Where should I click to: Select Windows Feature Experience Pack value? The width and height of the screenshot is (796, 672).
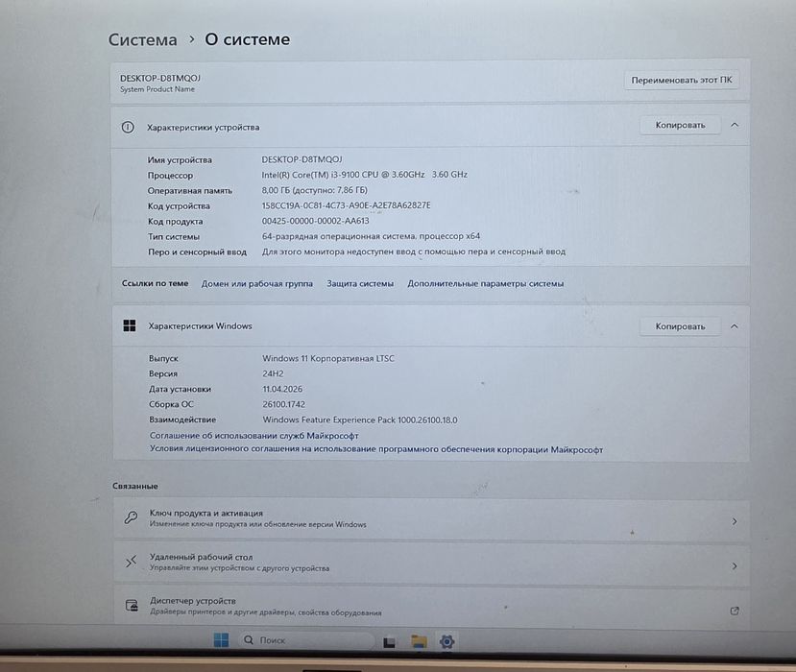point(360,420)
